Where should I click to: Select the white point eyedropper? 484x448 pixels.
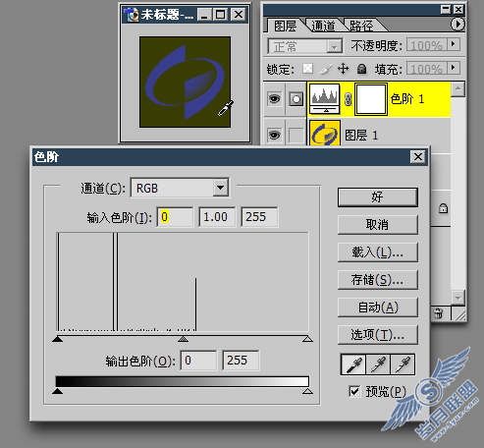[x=403, y=364]
